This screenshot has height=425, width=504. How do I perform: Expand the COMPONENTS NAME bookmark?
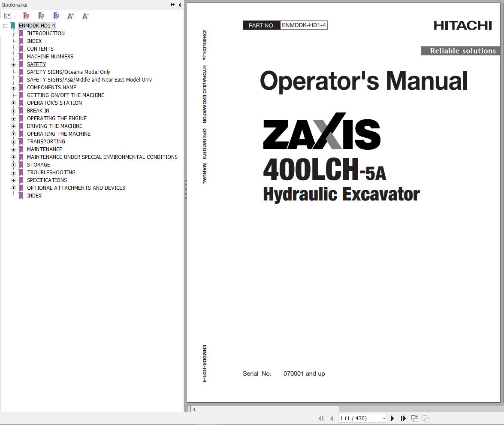point(13,88)
